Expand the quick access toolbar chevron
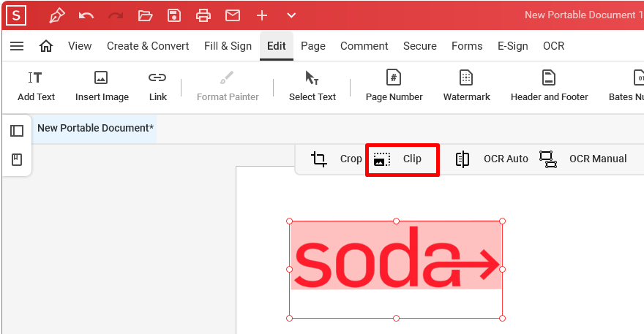This screenshot has height=334, width=644. 291,15
